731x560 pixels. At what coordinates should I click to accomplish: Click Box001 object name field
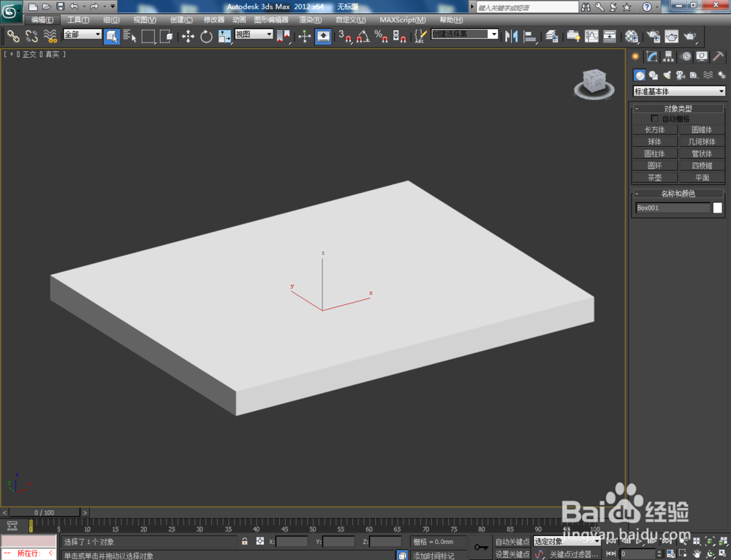point(673,208)
